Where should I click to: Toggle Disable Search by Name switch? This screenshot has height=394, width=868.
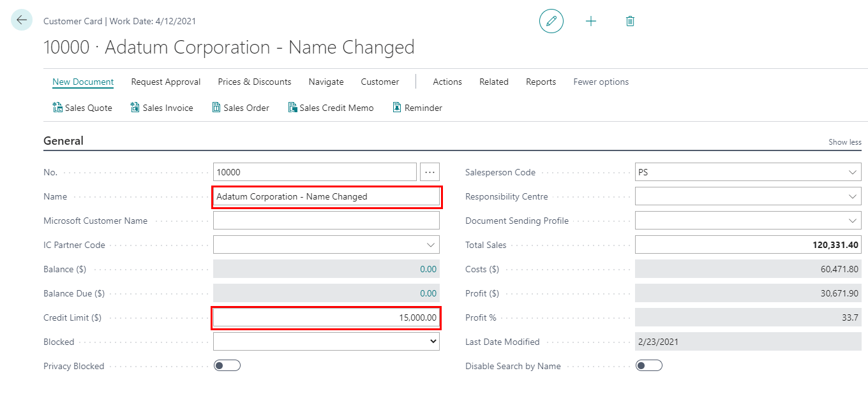(649, 366)
